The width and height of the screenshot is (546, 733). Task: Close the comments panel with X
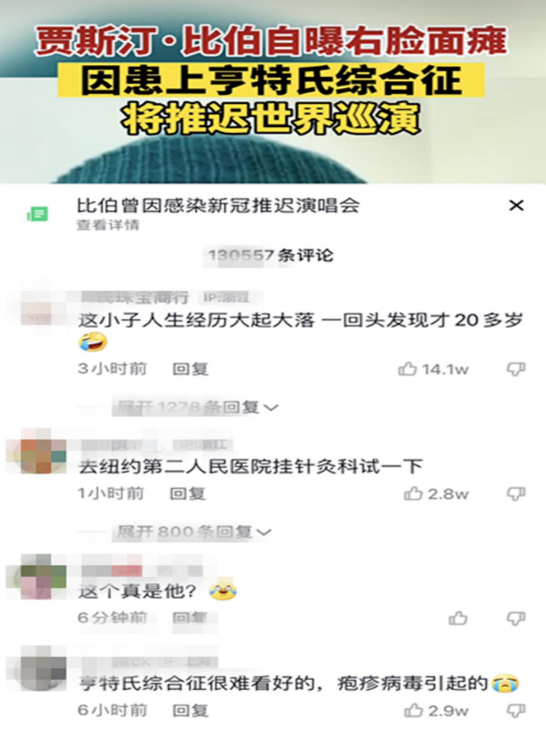[x=516, y=205]
